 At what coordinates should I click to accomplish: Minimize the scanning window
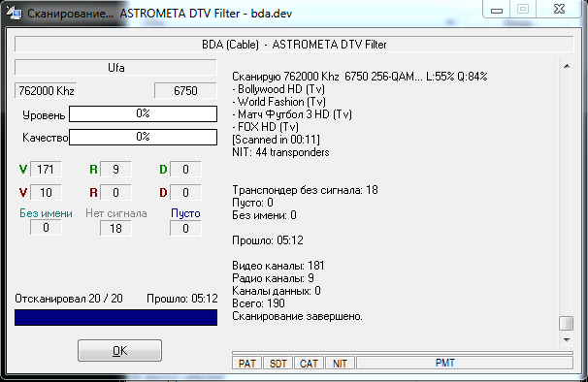point(497,10)
